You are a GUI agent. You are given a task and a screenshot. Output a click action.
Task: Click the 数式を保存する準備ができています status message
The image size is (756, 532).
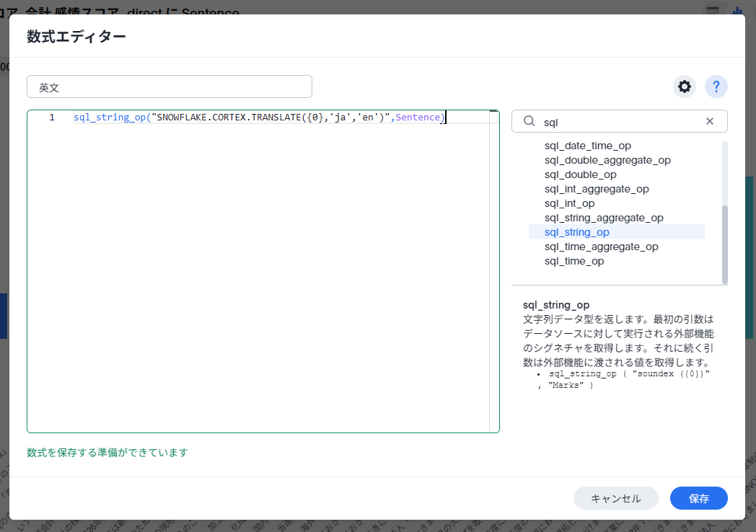coord(107,453)
